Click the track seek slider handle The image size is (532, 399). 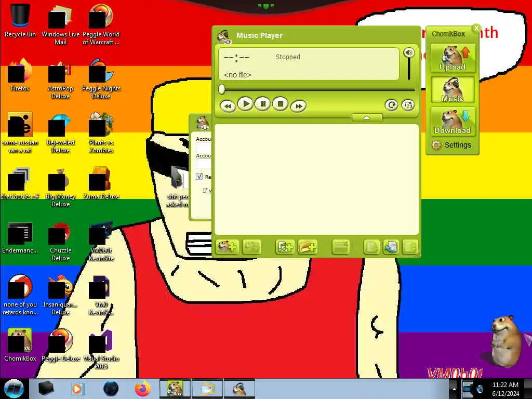tap(221, 89)
